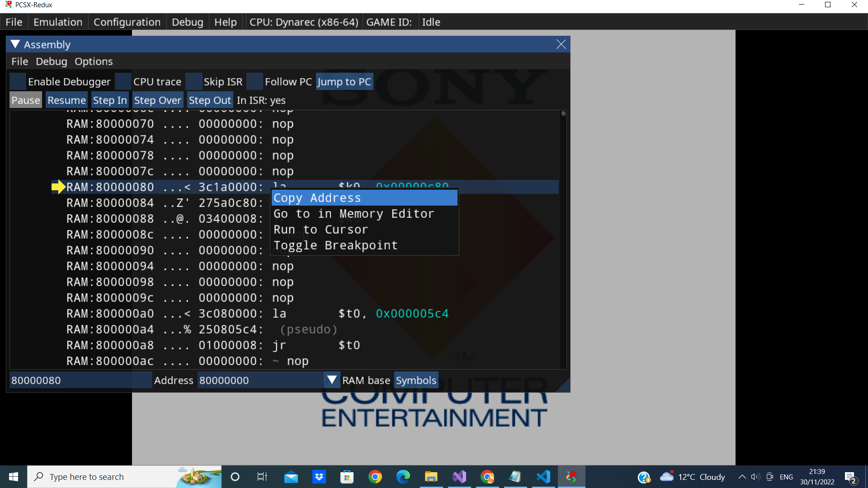
Task: Open the Mail app from the taskbar
Action: point(291,476)
